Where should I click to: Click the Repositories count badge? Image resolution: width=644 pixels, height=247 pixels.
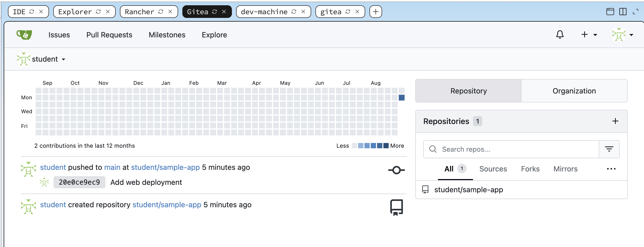click(x=477, y=121)
